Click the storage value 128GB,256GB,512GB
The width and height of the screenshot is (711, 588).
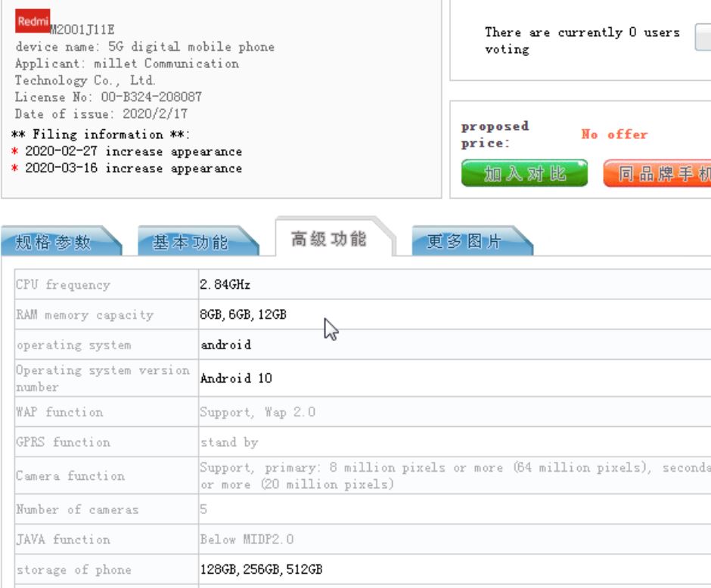tap(261, 570)
